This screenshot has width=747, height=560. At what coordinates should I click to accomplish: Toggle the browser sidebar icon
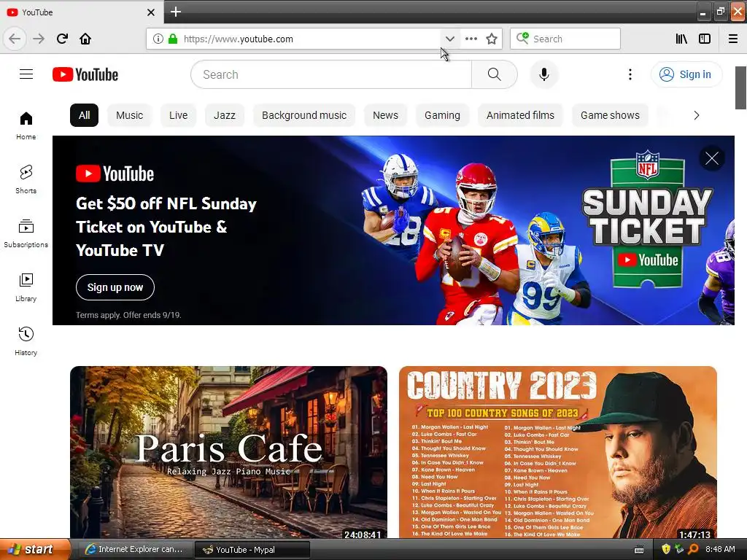(x=705, y=39)
